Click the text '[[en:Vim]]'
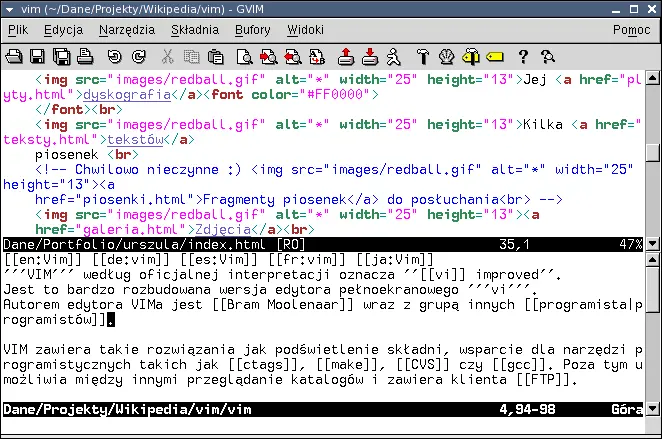This screenshot has height=439, width=662. pyautogui.click(x=43, y=259)
